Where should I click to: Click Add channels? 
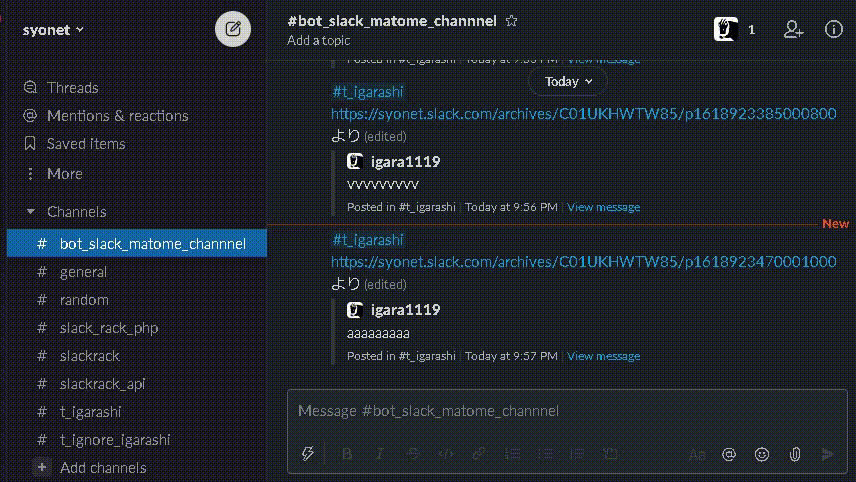pyautogui.click(x=103, y=468)
